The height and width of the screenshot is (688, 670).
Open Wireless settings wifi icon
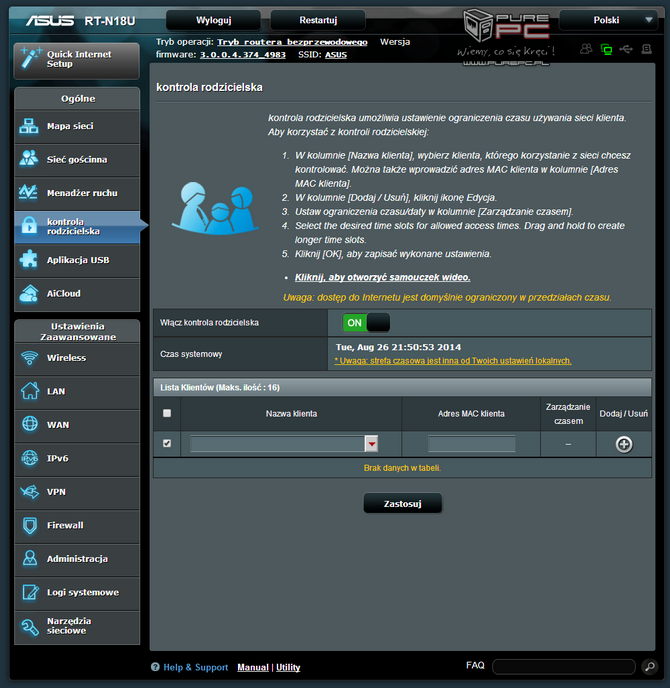(29, 358)
